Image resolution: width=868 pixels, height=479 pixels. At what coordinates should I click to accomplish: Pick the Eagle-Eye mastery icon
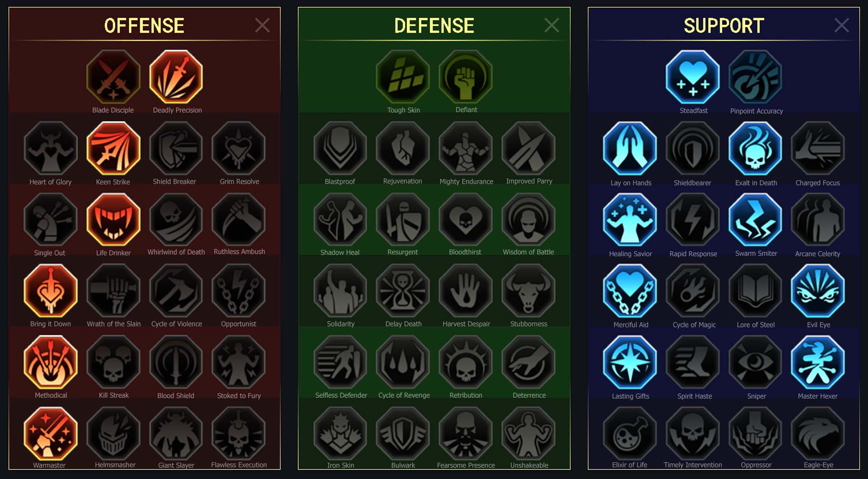pyautogui.click(x=818, y=434)
